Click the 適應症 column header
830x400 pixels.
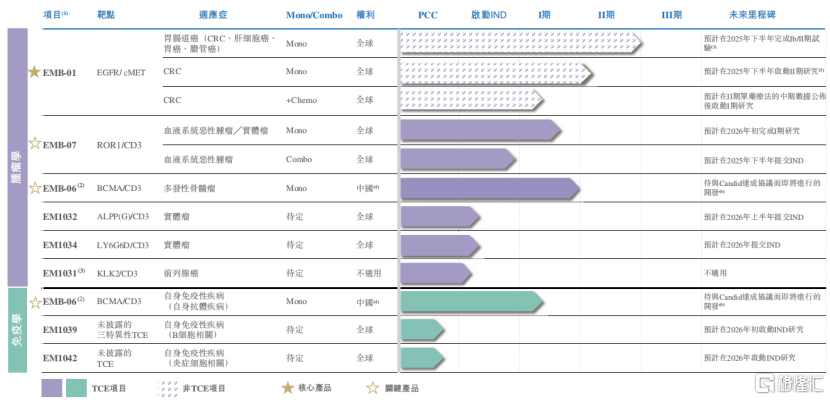point(214,15)
